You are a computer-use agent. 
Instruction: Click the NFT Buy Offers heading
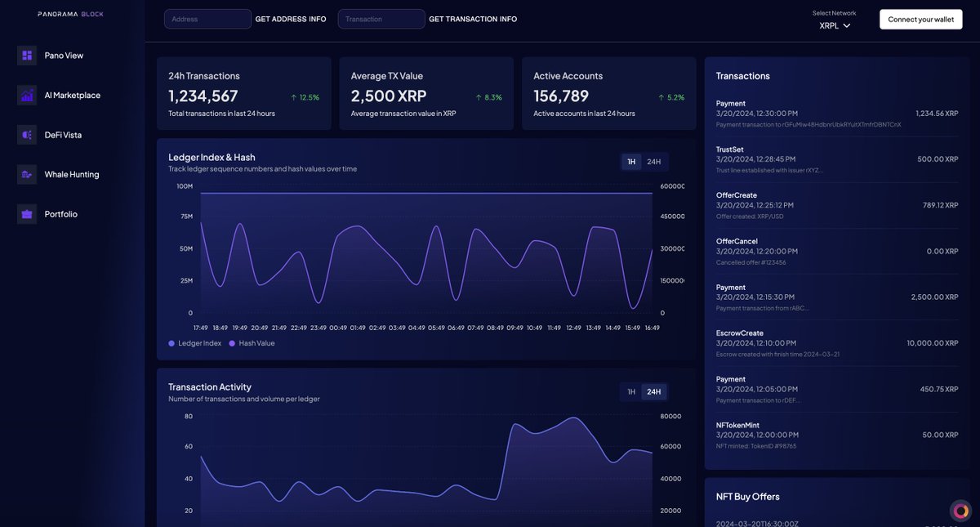pyautogui.click(x=747, y=497)
